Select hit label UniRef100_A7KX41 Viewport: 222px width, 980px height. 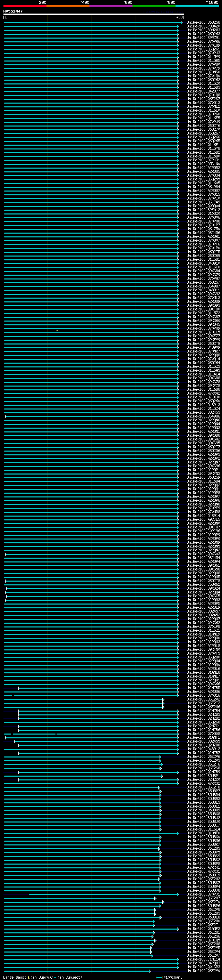pos(203,867)
